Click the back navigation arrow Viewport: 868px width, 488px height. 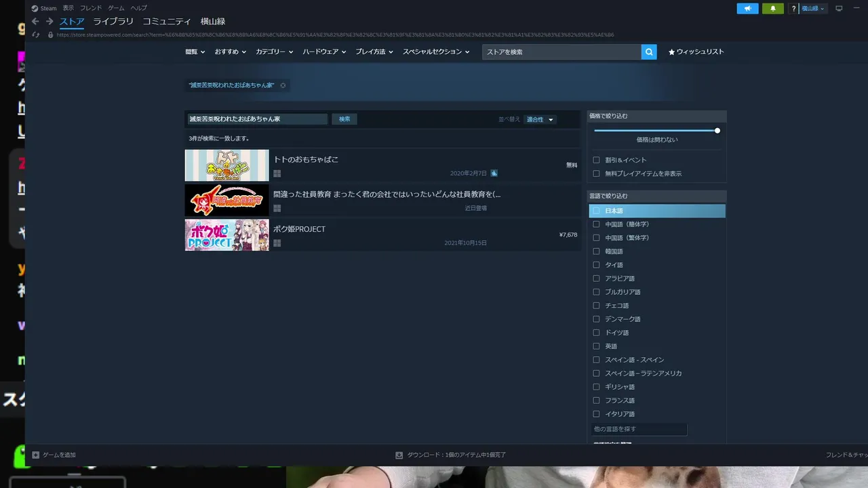point(35,22)
